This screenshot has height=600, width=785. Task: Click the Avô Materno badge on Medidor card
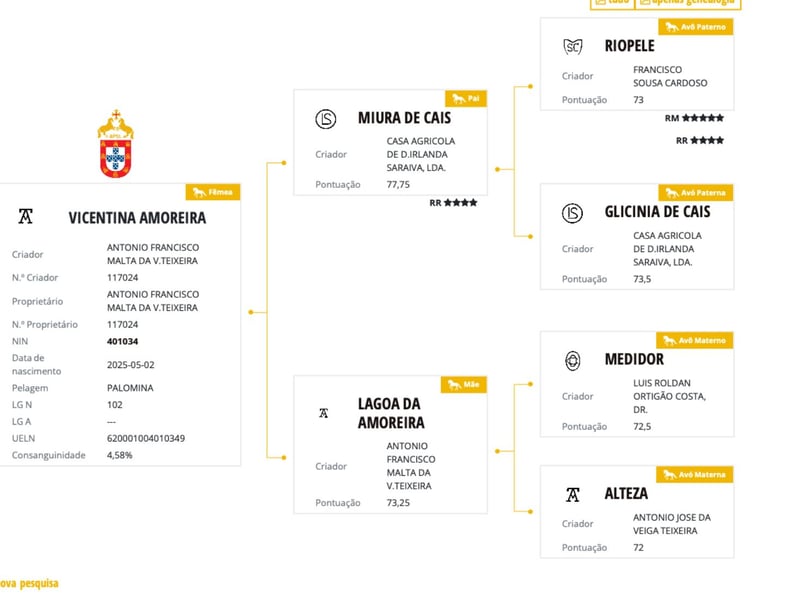pyautogui.click(x=694, y=341)
